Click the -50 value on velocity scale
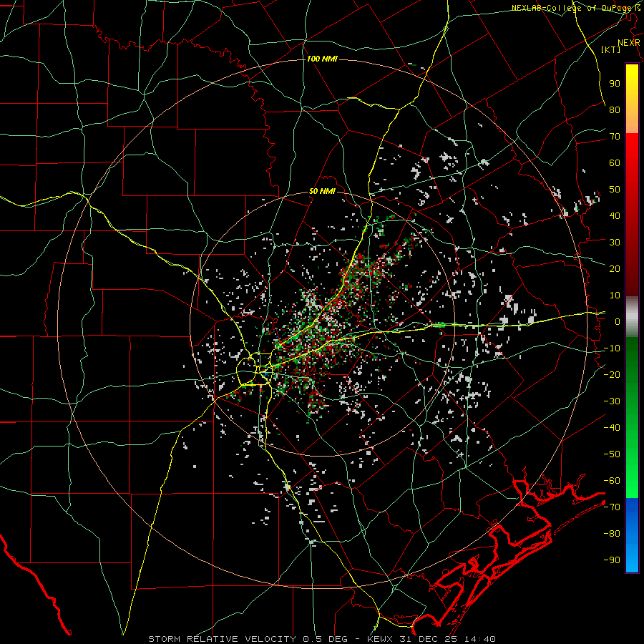Viewport: 644px width, 644px height. pyautogui.click(x=612, y=454)
